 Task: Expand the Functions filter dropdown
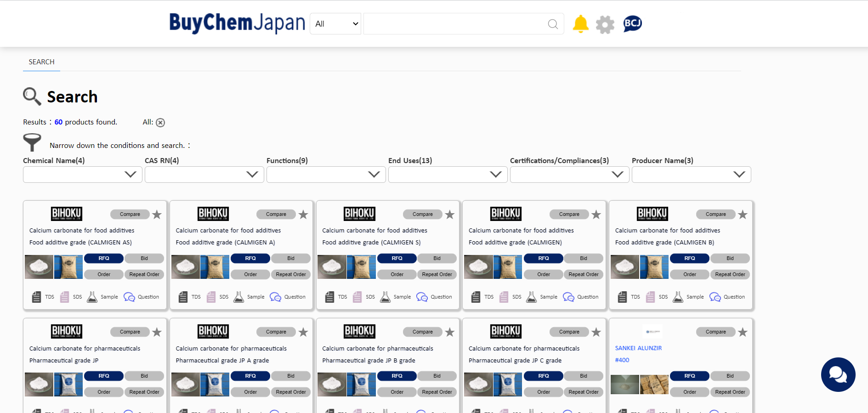coord(326,175)
